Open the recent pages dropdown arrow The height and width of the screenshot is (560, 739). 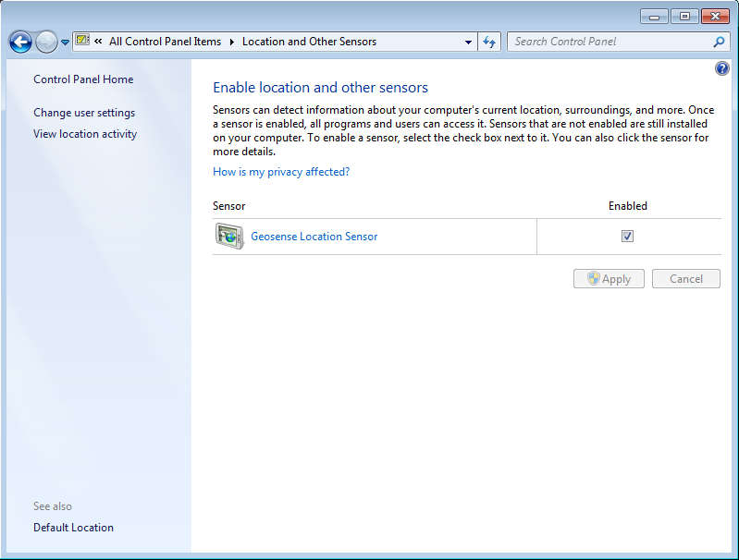click(x=65, y=43)
